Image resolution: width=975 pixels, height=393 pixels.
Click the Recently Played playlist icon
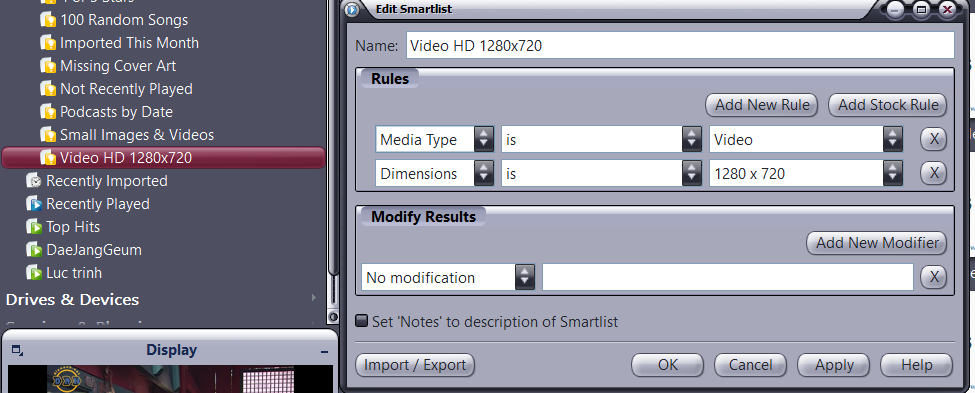34,204
